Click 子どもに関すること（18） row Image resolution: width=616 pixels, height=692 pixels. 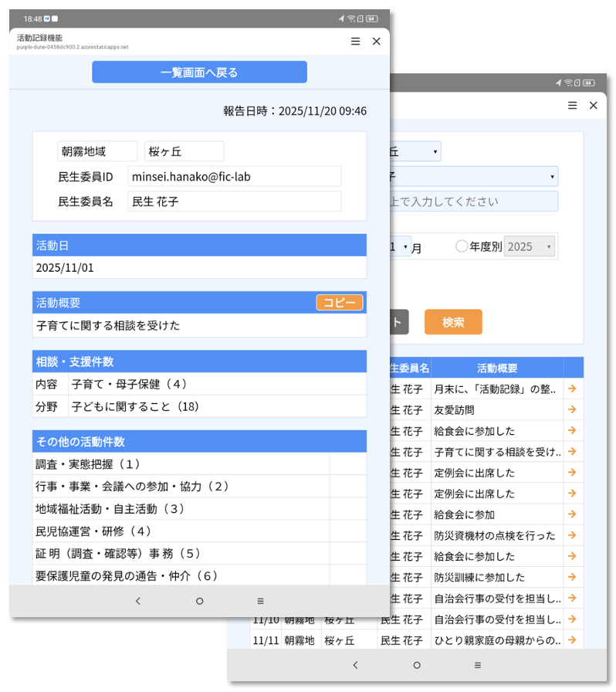(199, 406)
